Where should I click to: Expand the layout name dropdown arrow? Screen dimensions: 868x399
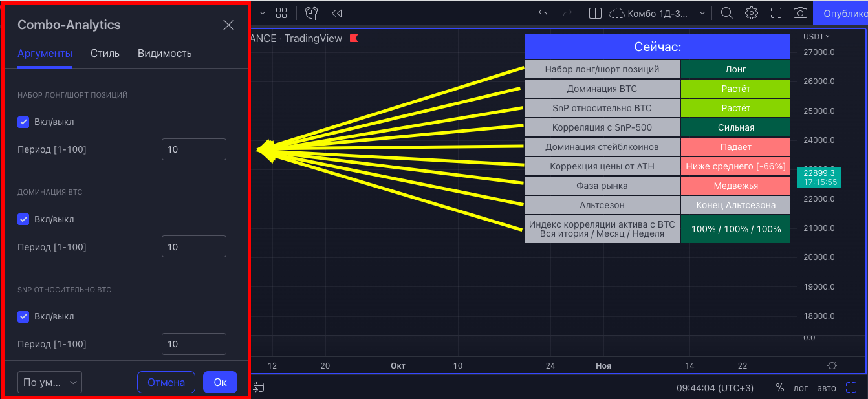(x=702, y=13)
